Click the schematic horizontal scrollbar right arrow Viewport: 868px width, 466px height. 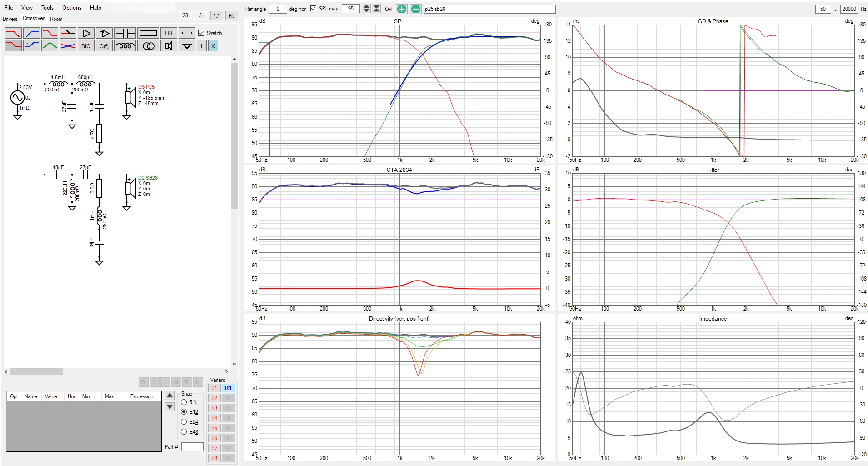(226, 371)
